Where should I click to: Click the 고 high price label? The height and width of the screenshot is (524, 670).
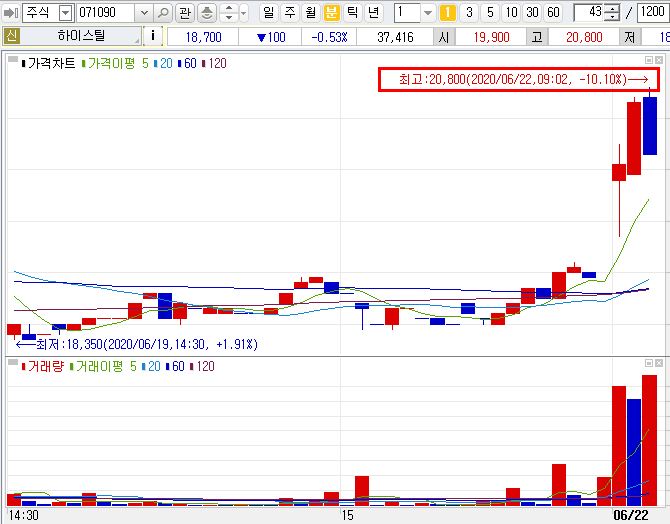[x=537, y=37]
